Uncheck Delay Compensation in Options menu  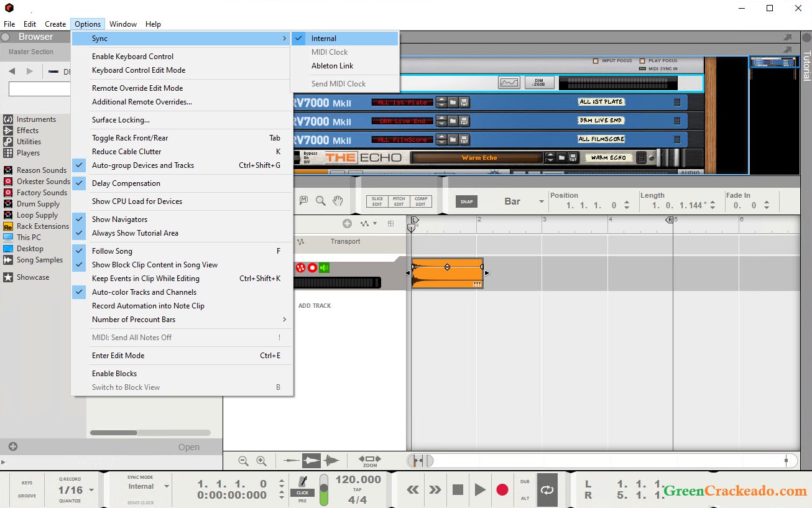coord(126,183)
